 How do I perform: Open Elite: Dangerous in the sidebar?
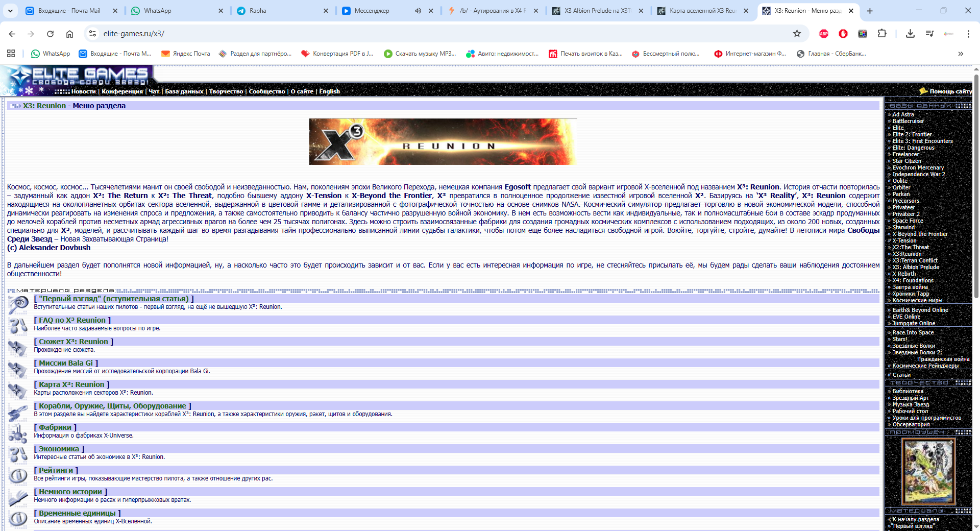(914, 148)
